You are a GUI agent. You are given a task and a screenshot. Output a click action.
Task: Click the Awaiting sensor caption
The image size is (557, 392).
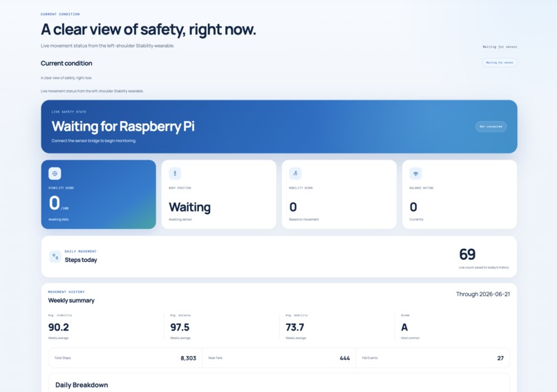click(180, 219)
